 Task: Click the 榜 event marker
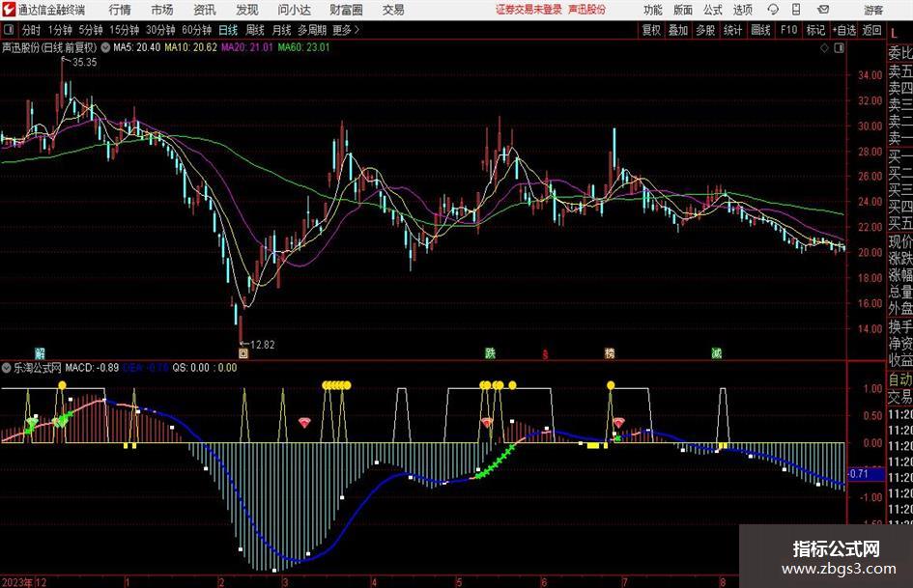click(x=610, y=353)
